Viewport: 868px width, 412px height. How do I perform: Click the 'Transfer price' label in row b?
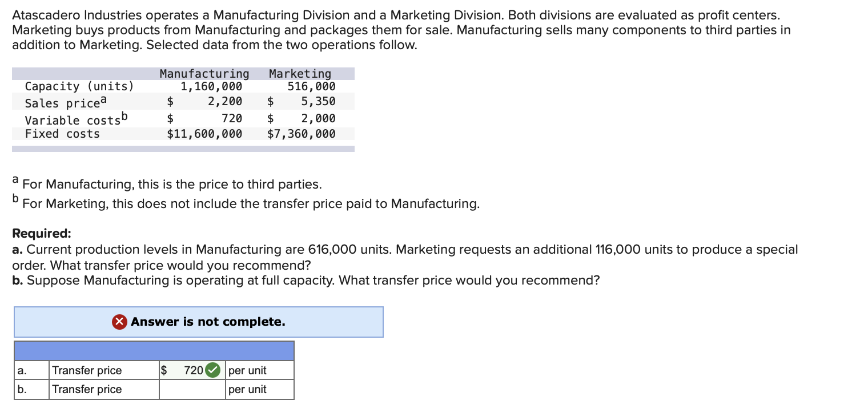click(x=87, y=390)
